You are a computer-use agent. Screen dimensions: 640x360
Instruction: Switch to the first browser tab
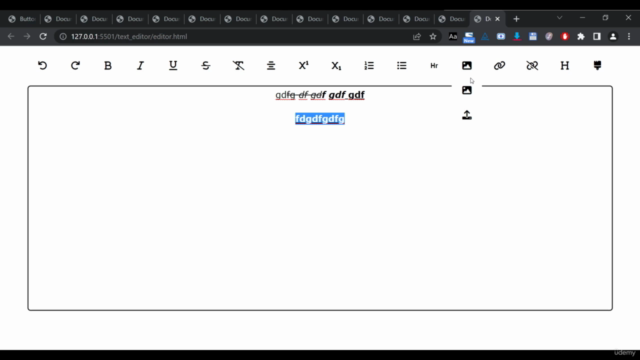coord(22,19)
